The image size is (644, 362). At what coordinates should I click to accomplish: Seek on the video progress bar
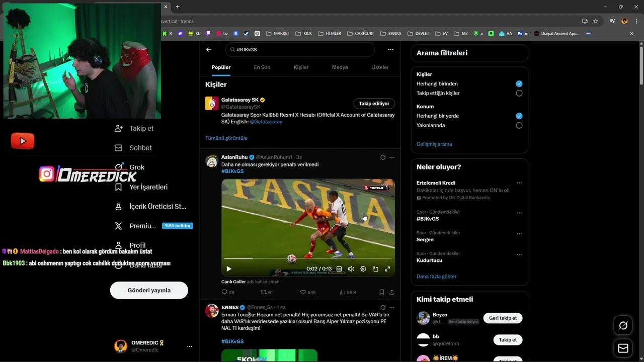point(308,259)
